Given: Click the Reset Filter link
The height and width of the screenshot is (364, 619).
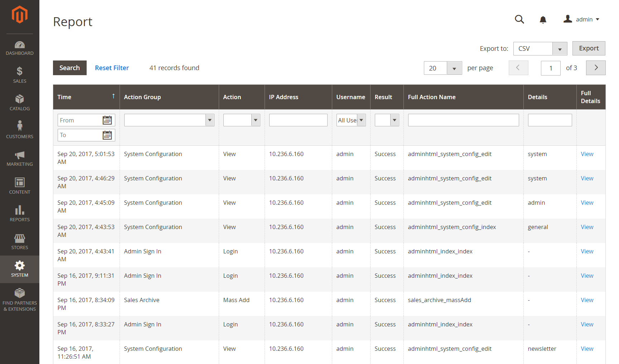Looking at the screenshot, I should coord(112,68).
